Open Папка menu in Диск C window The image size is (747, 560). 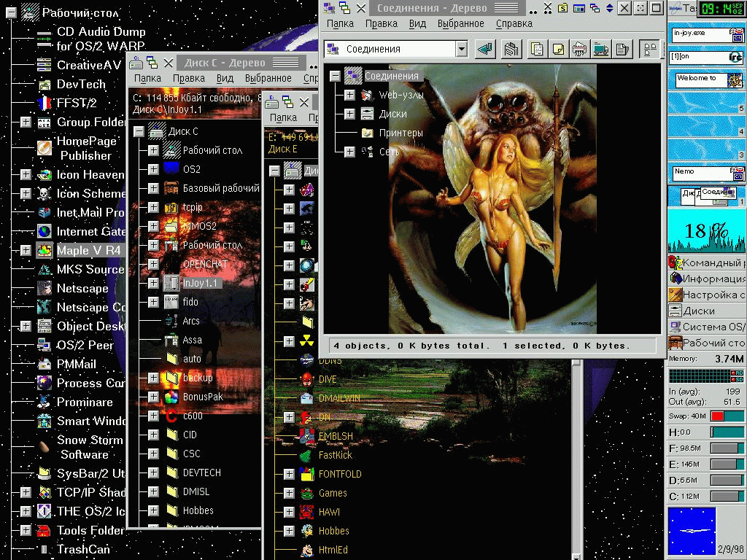point(147,78)
